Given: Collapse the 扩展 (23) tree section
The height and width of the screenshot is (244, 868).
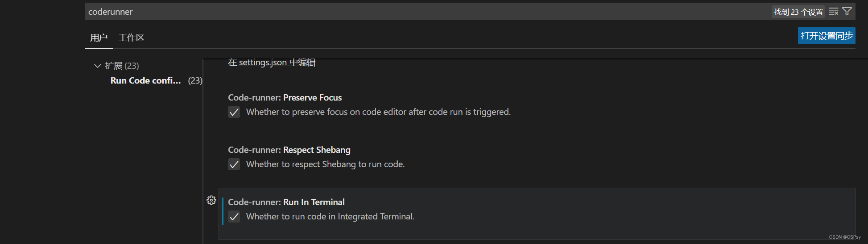Looking at the screenshot, I should (98, 66).
